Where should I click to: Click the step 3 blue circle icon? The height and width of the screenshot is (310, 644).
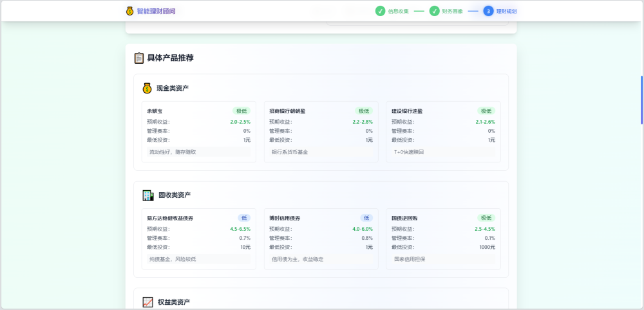point(488,11)
